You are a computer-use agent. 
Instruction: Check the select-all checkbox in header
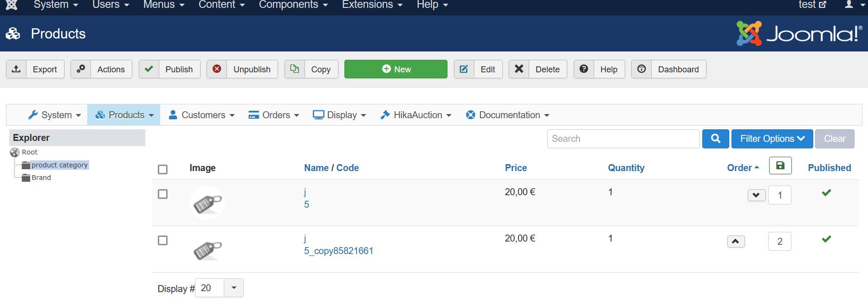[x=162, y=169]
